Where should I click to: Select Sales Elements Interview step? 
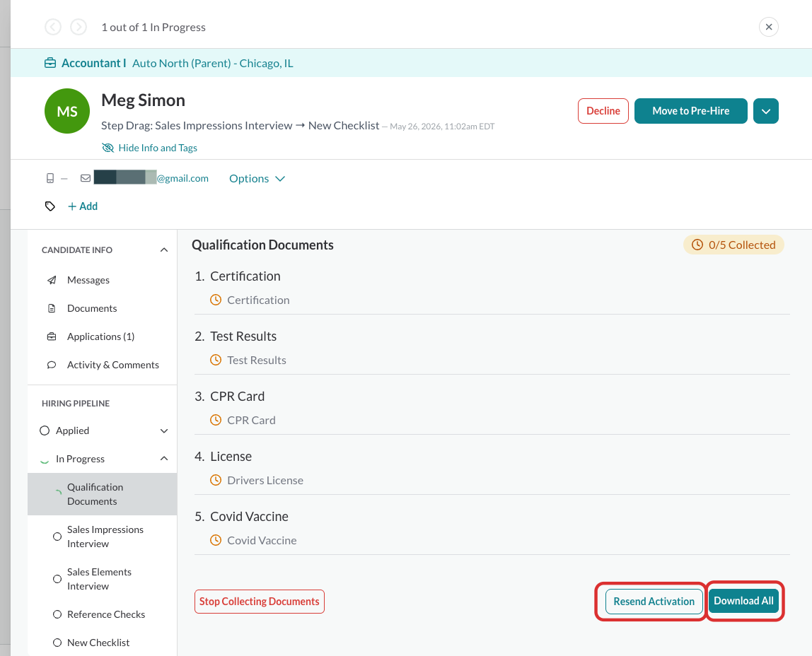pos(99,579)
